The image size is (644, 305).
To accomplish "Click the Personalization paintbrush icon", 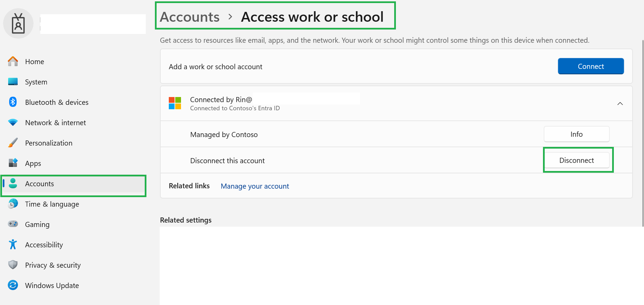I will [x=13, y=143].
